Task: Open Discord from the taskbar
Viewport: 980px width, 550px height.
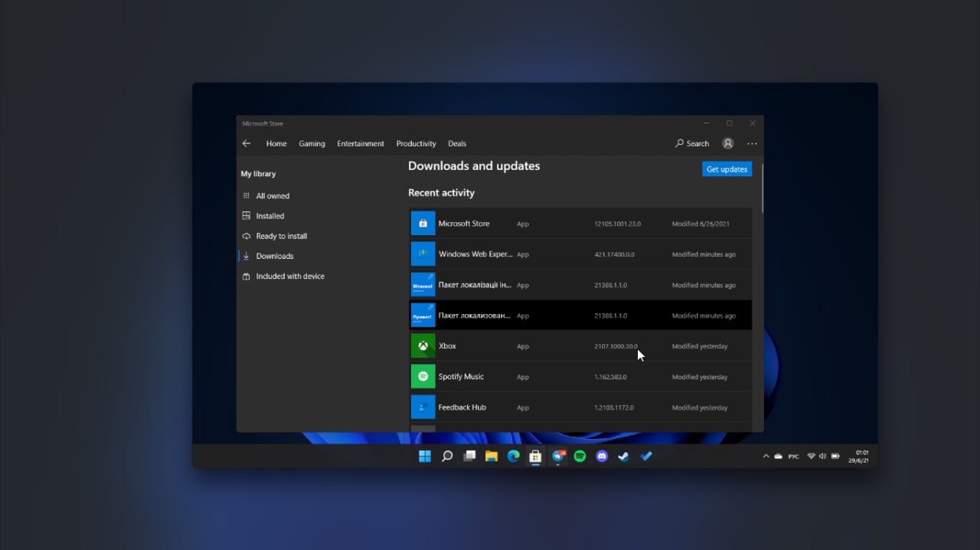Action: coord(602,457)
